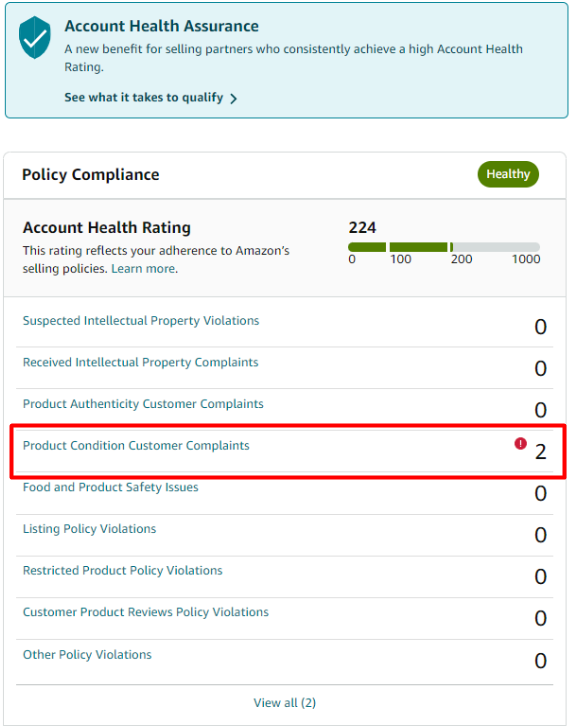Open Food and Product Safety Issues

tap(110, 487)
